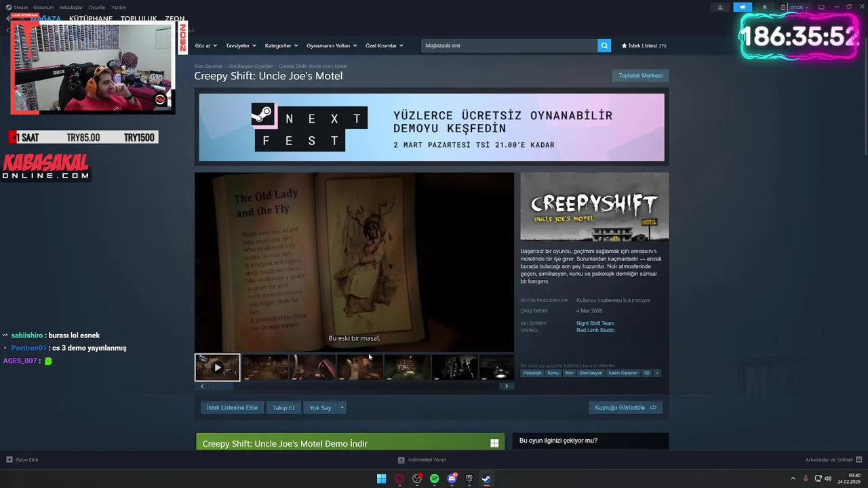Open Big Picture mode monitor icon
The width and height of the screenshot is (868, 488).
(x=821, y=7)
